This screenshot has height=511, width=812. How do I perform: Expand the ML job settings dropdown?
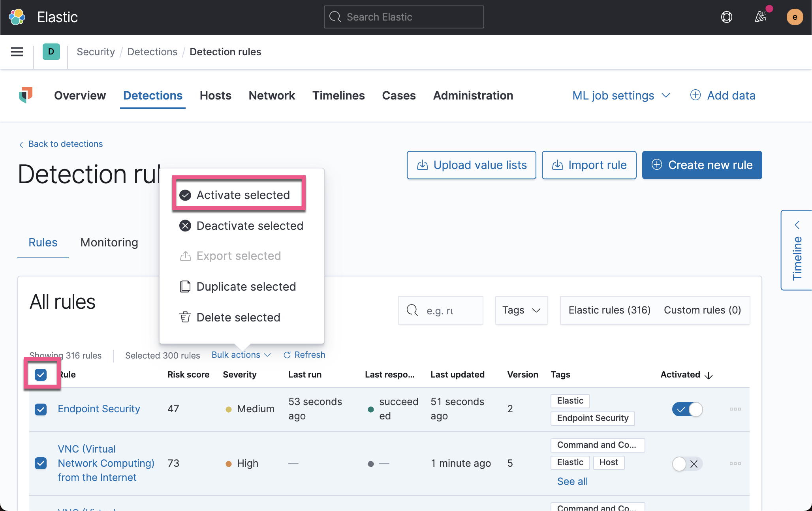point(621,95)
